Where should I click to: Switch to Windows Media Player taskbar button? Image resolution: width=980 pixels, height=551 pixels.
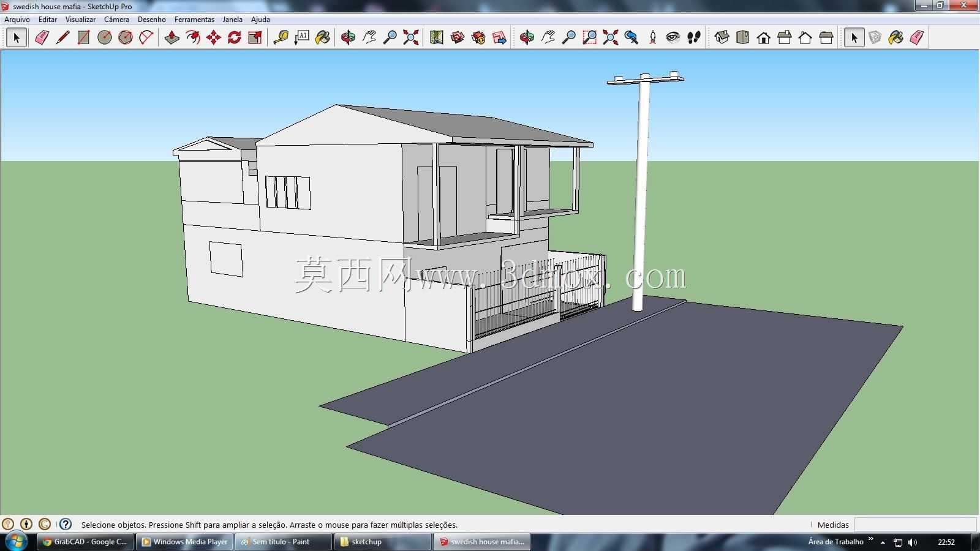click(184, 542)
